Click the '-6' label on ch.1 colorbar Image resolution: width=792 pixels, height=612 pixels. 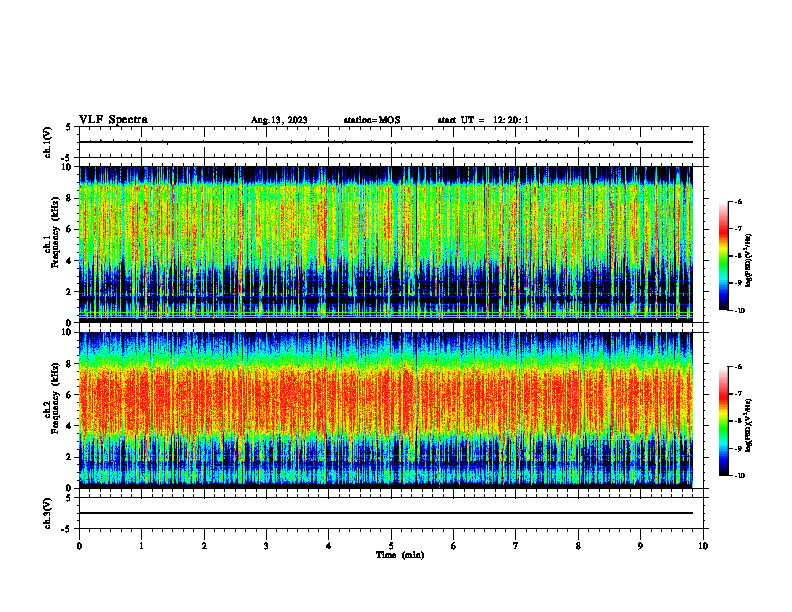coord(738,201)
